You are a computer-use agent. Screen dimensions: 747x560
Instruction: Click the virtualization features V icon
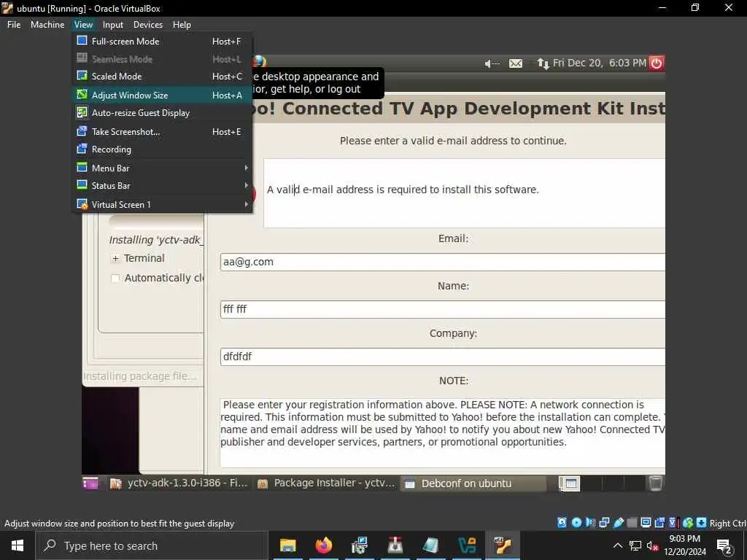tap(673, 523)
